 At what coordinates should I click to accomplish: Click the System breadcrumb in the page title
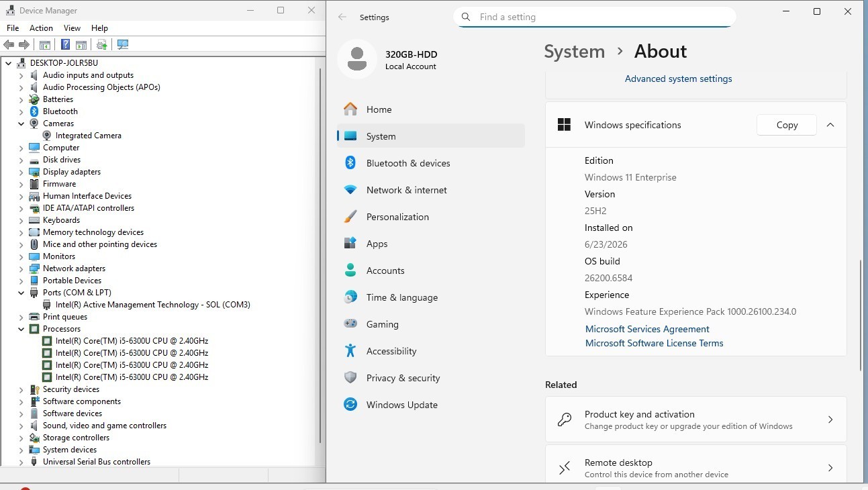(574, 52)
